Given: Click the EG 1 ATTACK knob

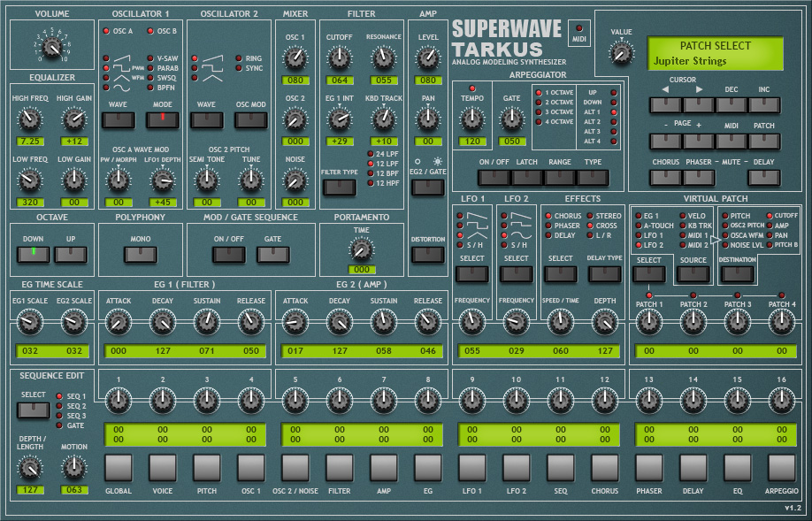Looking at the screenshot, I should 119,322.
